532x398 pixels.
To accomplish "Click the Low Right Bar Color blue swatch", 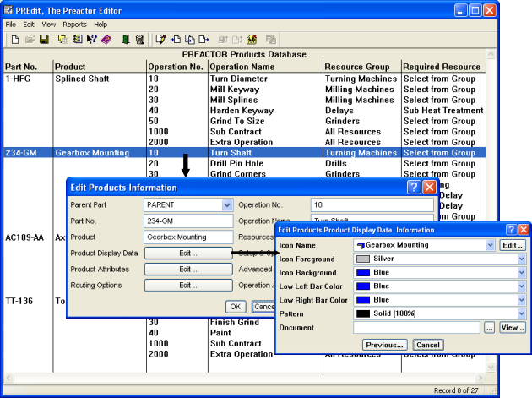I will tap(363, 300).
